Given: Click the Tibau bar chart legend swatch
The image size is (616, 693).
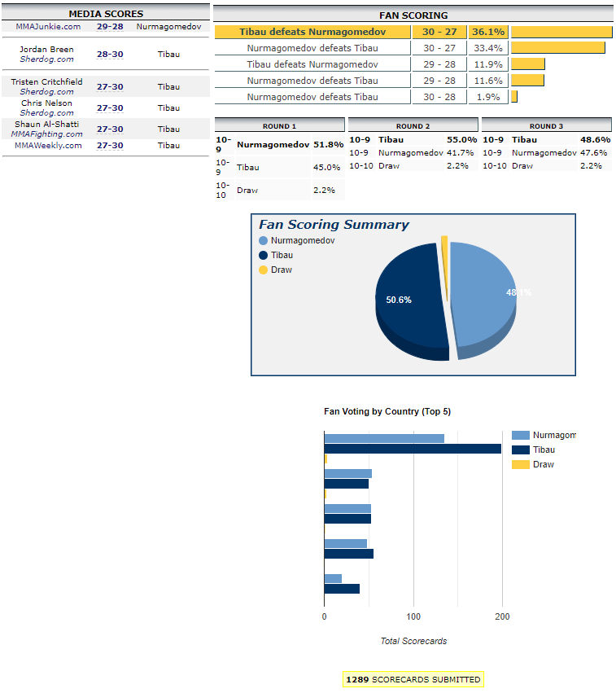Looking at the screenshot, I should pyautogui.click(x=521, y=450).
